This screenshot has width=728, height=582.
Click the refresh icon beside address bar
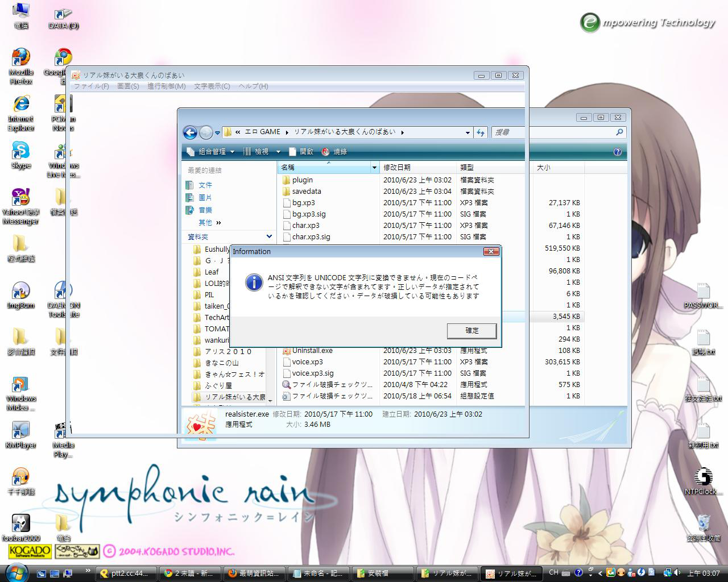click(481, 132)
